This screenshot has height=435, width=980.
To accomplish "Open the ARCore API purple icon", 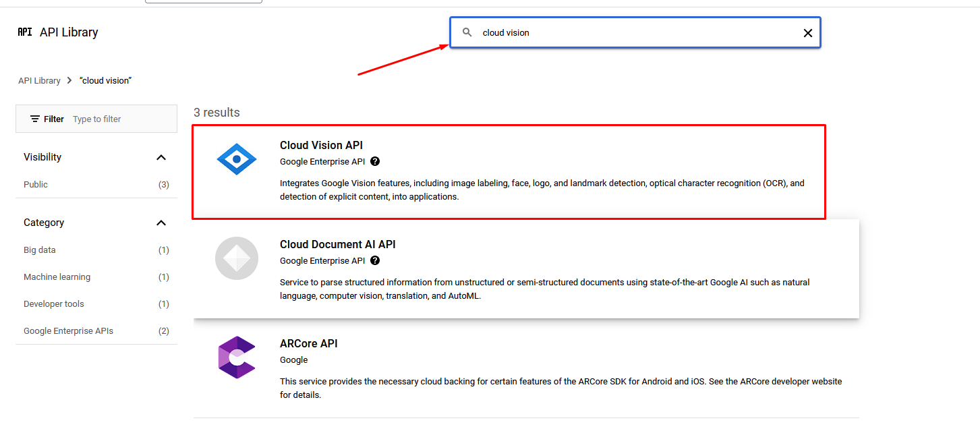I will pos(237,357).
